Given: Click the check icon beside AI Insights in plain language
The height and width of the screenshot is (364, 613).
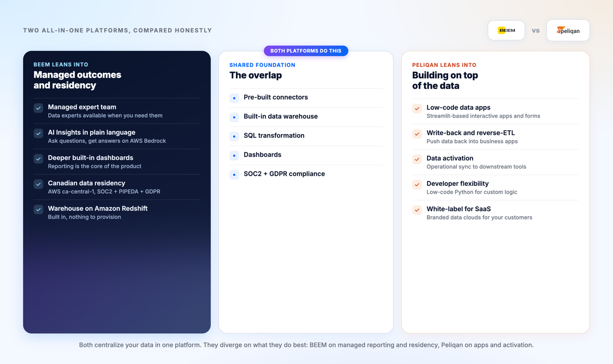Looking at the screenshot, I should click(x=38, y=134).
